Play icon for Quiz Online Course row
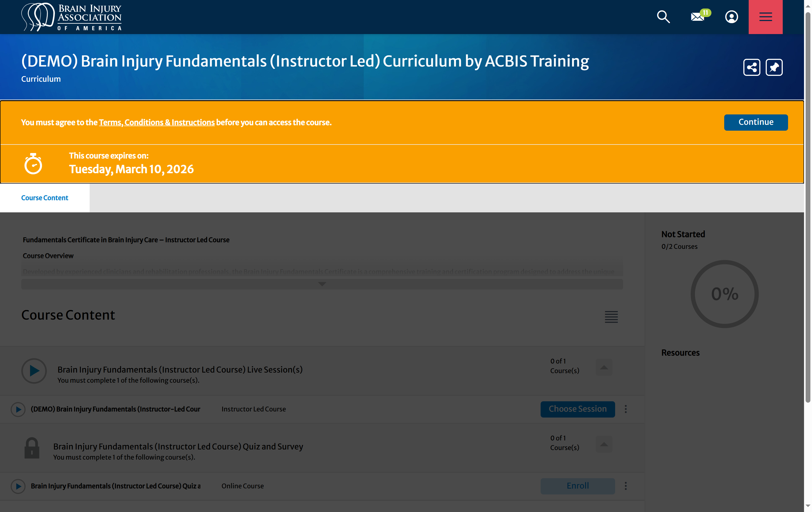Viewport: 812px width, 512px height. point(18,486)
